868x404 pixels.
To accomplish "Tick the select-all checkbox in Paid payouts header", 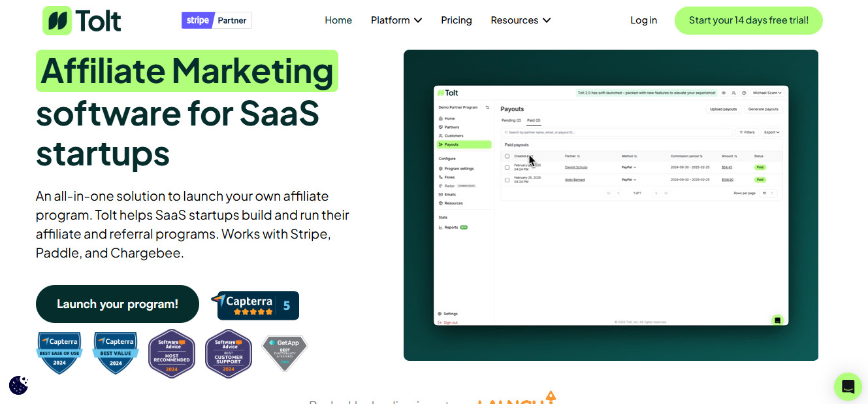I will click(507, 156).
